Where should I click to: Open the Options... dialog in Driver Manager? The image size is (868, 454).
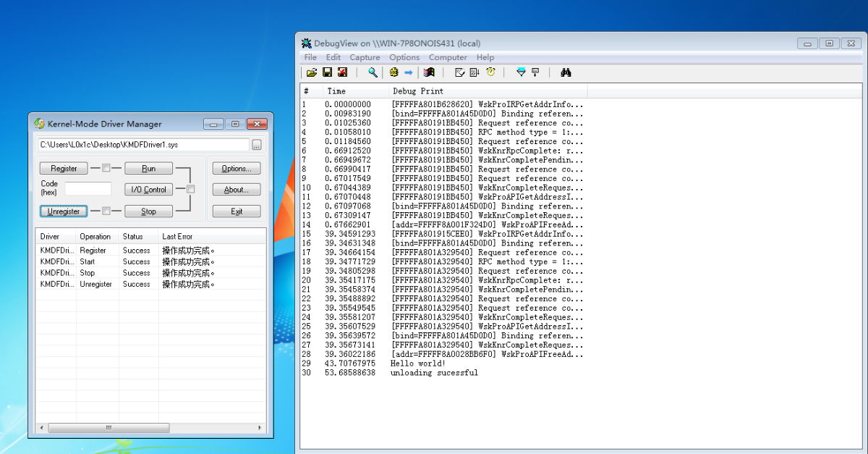237,168
